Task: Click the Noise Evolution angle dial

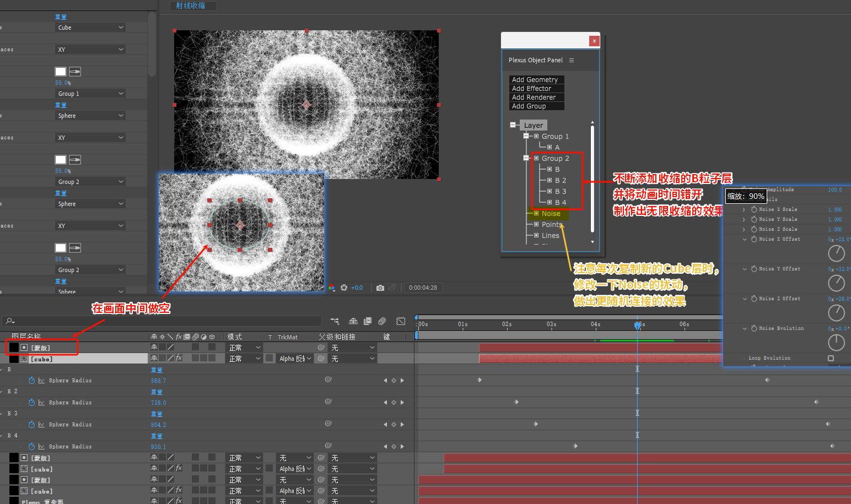Action: 836,343
